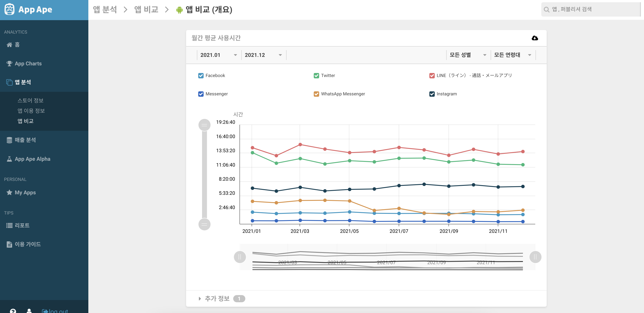644x313 pixels.
Task: Click the timeline range right handle
Action: (535, 257)
